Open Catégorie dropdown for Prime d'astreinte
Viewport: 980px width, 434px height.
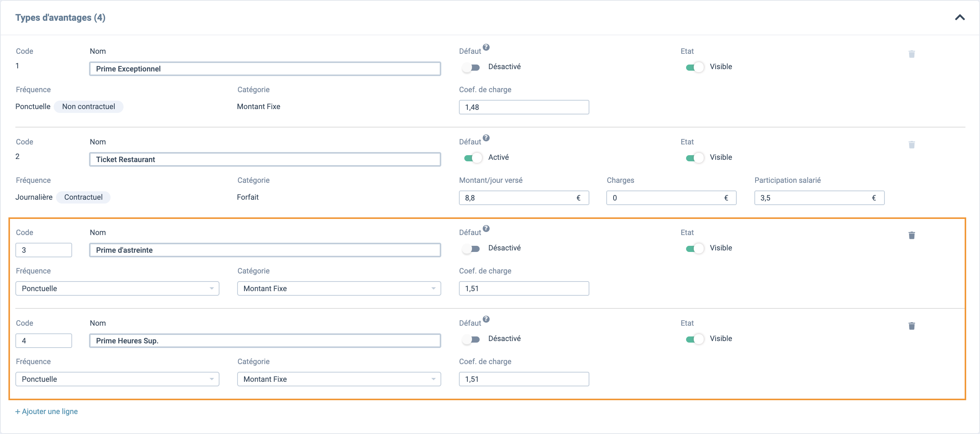(x=339, y=288)
